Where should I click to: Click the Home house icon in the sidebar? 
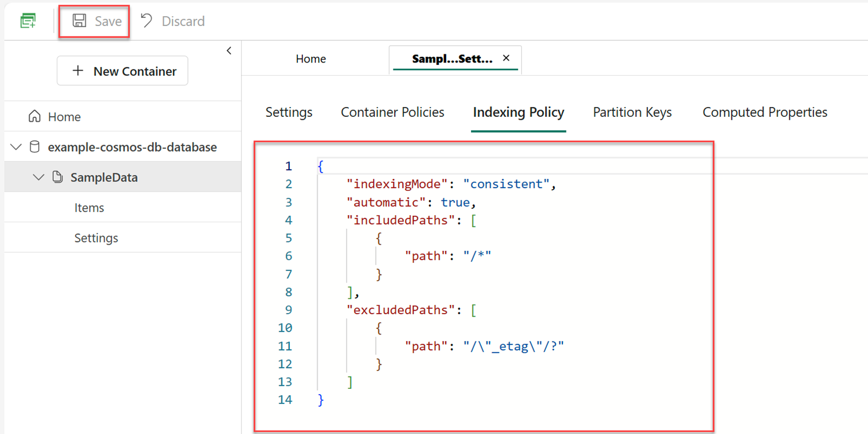(x=35, y=116)
